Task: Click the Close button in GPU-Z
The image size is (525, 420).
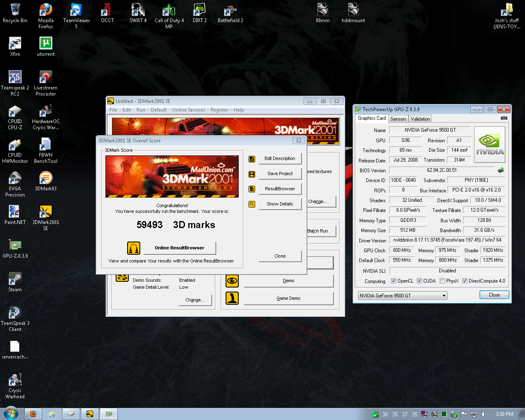Action: click(x=494, y=295)
